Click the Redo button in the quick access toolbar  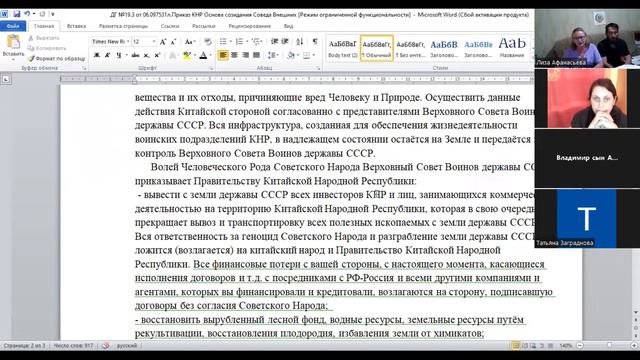(x=42, y=14)
